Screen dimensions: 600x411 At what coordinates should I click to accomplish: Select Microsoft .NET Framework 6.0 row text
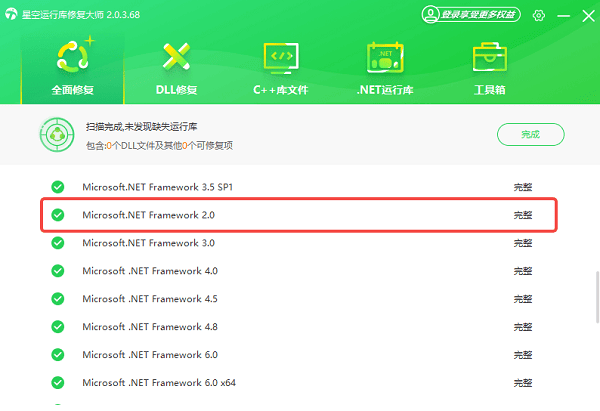150,355
